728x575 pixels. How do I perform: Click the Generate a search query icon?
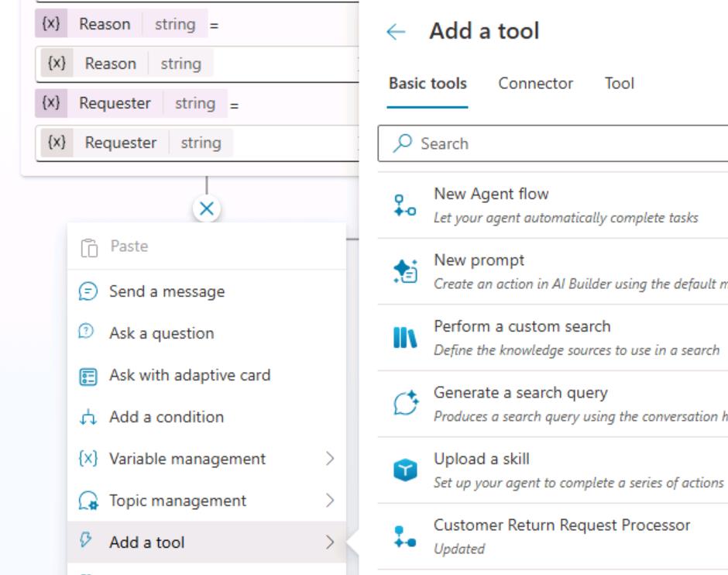[406, 403]
